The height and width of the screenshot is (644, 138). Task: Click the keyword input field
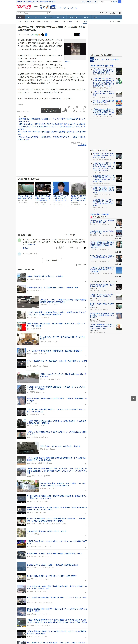pyautogui.click(x=32, y=13)
